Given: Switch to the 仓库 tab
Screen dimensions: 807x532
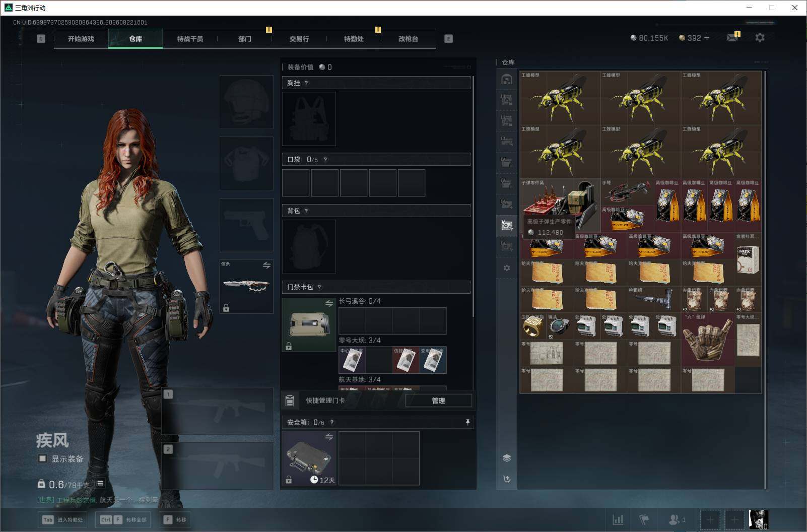Looking at the screenshot, I should pyautogui.click(x=136, y=39).
